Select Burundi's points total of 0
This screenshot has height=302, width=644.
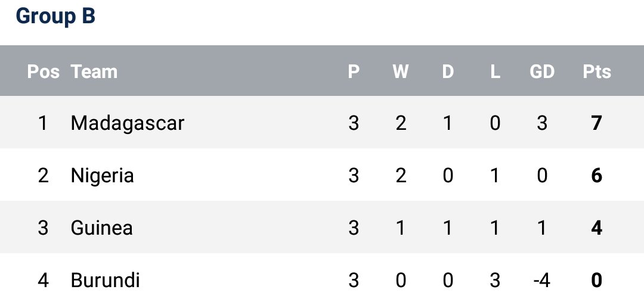point(597,280)
